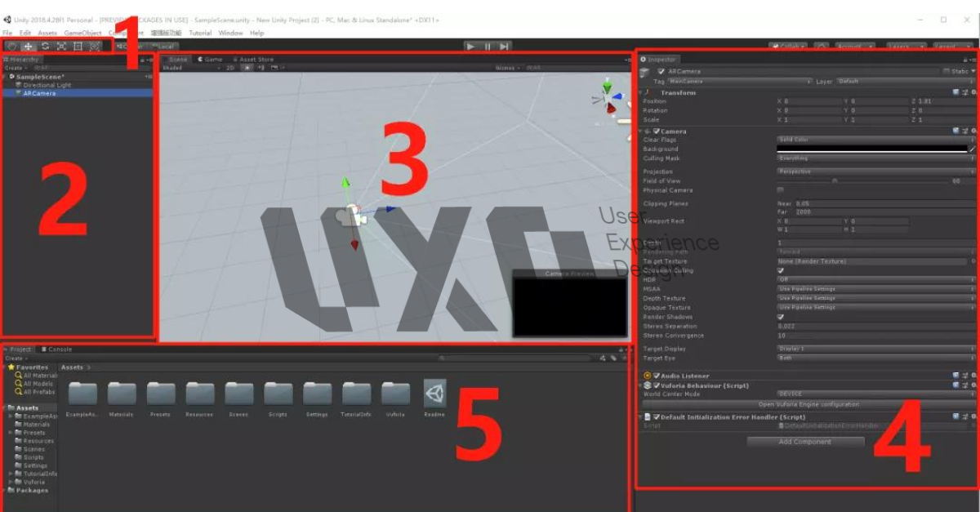The width and height of the screenshot is (980, 512).
Task: Toggle the Occlusion Culling checkbox
Action: click(780, 270)
